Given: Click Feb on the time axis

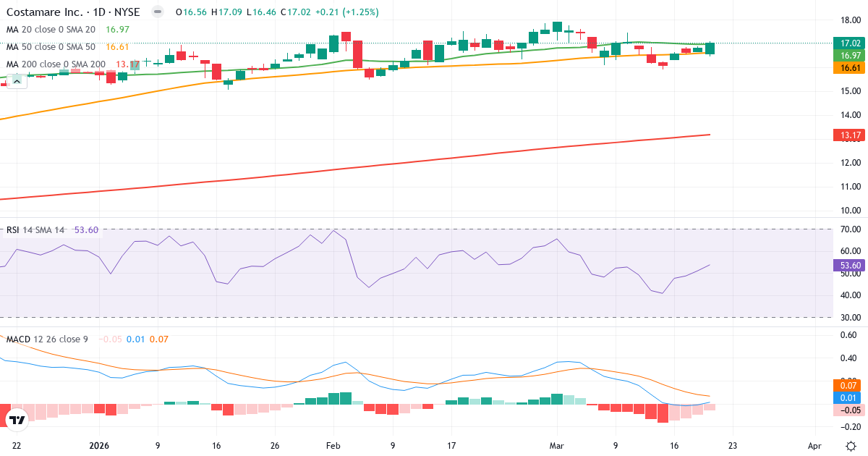Looking at the screenshot, I should pos(333,446).
